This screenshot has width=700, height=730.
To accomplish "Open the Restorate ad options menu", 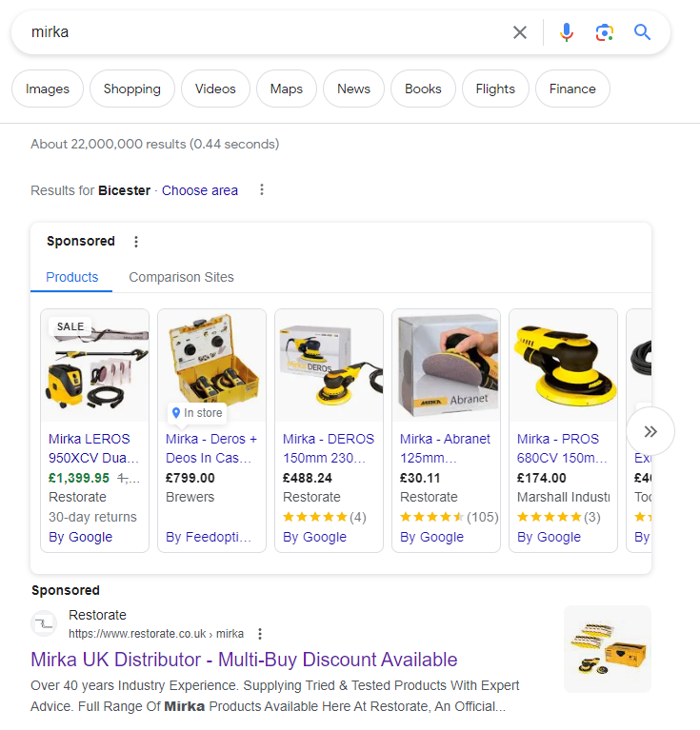I will [260, 634].
